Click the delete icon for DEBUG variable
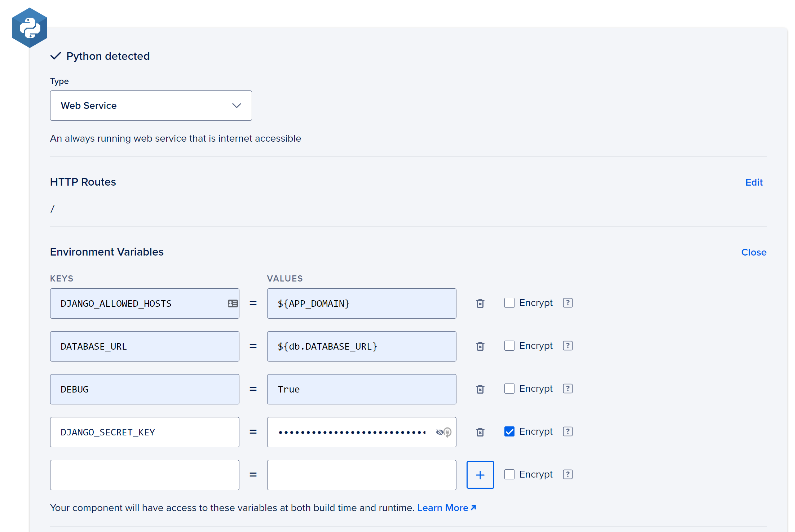The width and height of the screenshot is (795, 532). (x=480, y=389)
